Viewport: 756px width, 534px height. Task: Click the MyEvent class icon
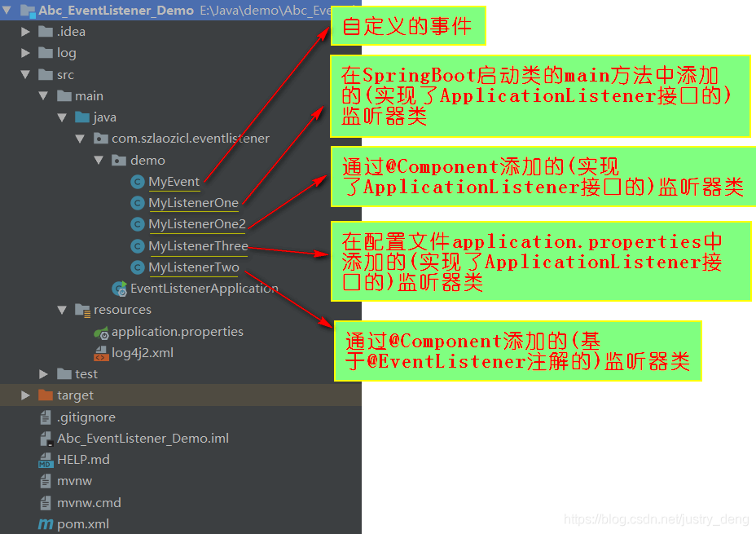[x=138, y=182]
